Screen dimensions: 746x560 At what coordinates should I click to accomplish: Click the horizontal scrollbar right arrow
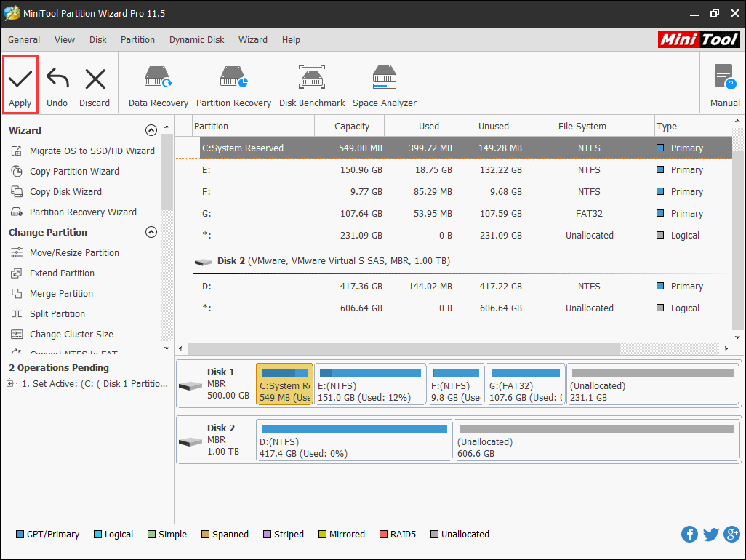click(x=726, y=349)
